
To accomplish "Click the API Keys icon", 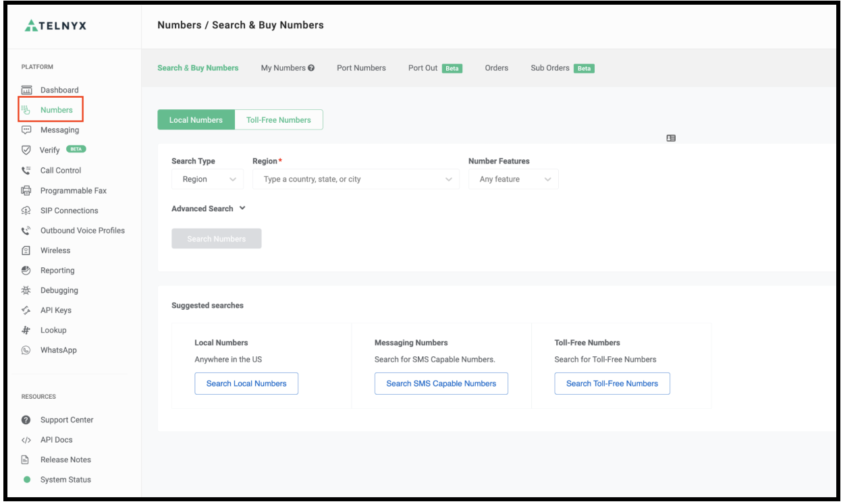I will pos(27,310).
